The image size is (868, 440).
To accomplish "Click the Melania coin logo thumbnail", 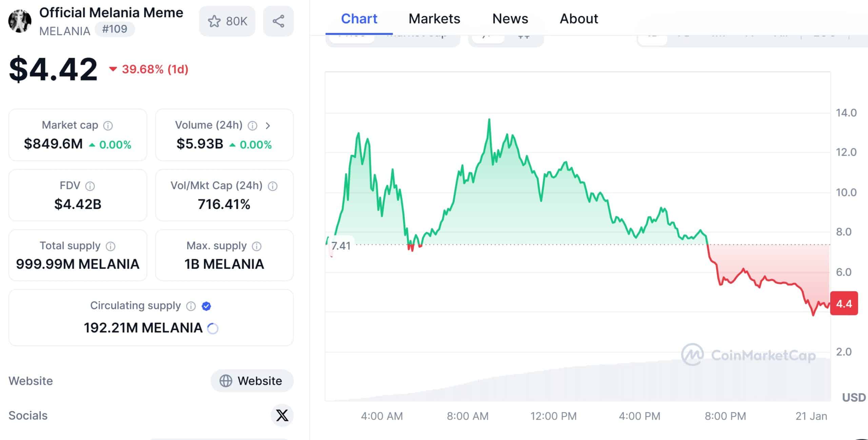I will (20, 21).
